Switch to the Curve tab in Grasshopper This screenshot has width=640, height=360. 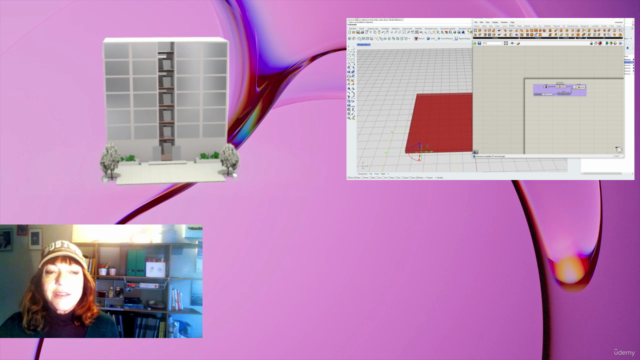504,26
